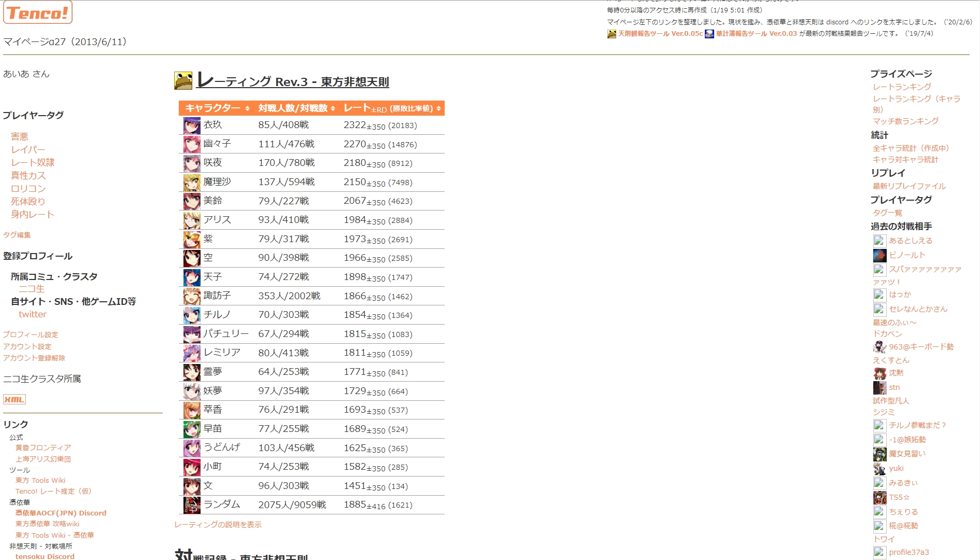Select the レート奴隷 player tag

(x=33, y=162)
